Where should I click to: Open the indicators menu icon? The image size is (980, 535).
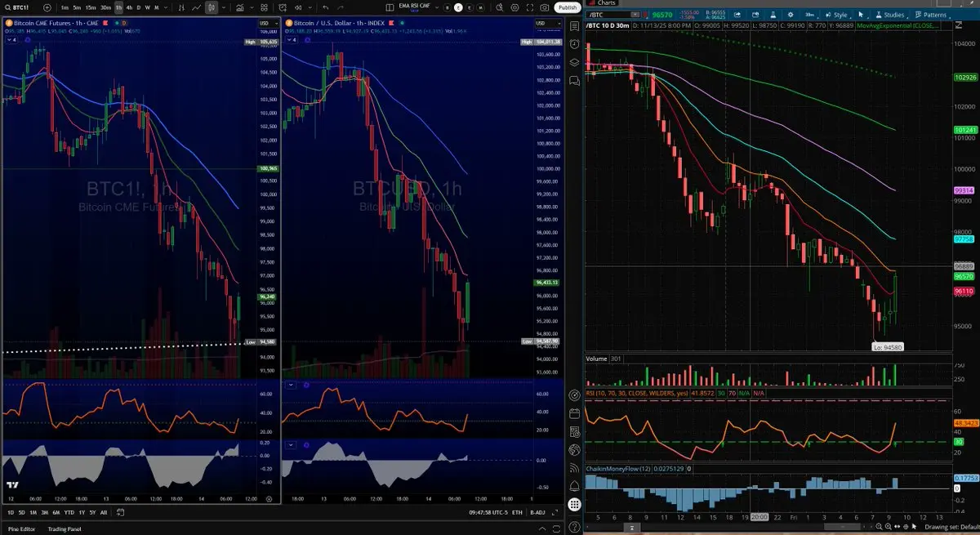[x=239, y=7]
